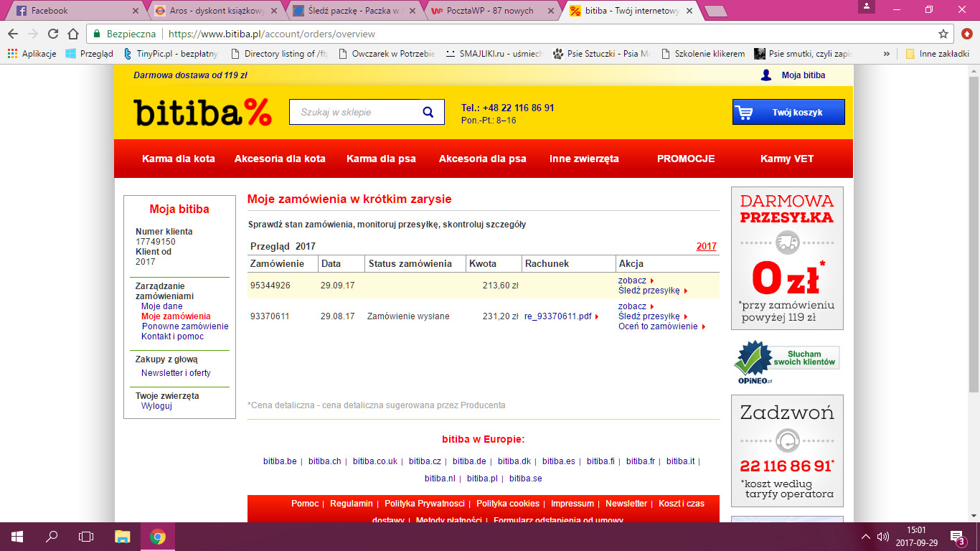The height and width of the screenshot is (551, 980).
Task: Download invoice re_93370611.pdf
Action: pos(558,316)
